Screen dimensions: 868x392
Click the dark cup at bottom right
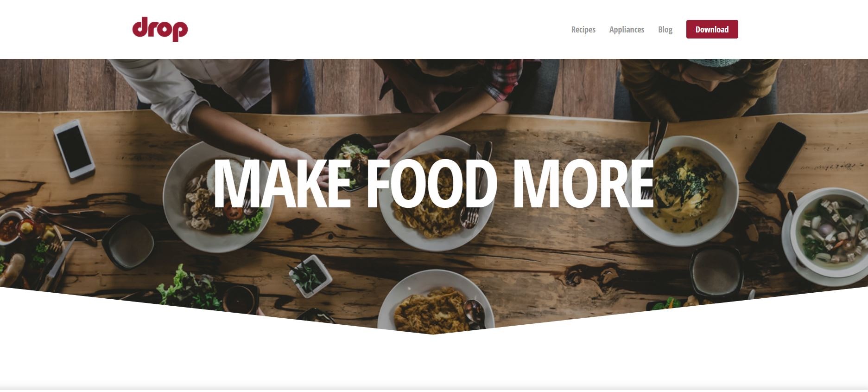[716, 271]
